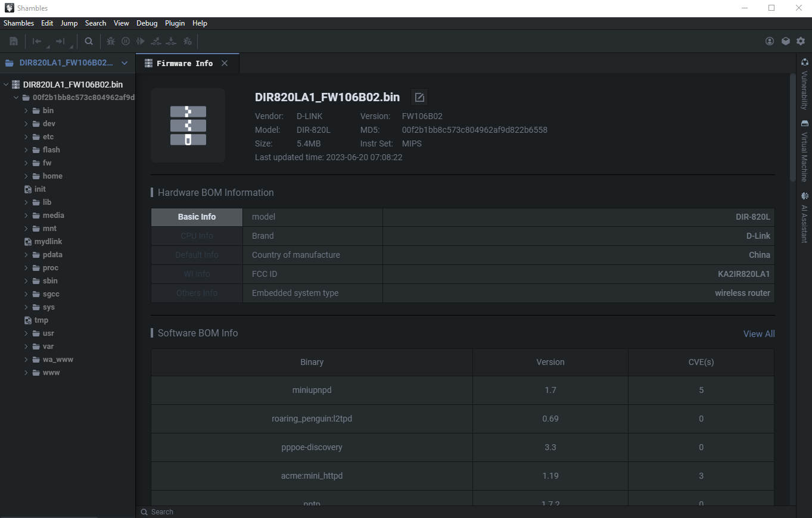Select Others Info hardware tab
This screenshot has height=518, width=812.
coord(197,293)
